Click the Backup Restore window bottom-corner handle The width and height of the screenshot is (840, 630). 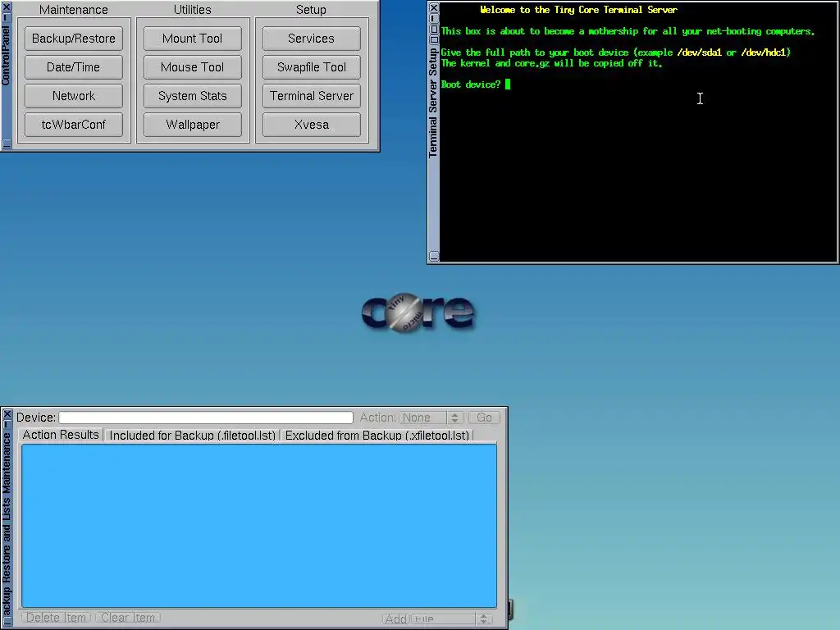click(7, 622)
